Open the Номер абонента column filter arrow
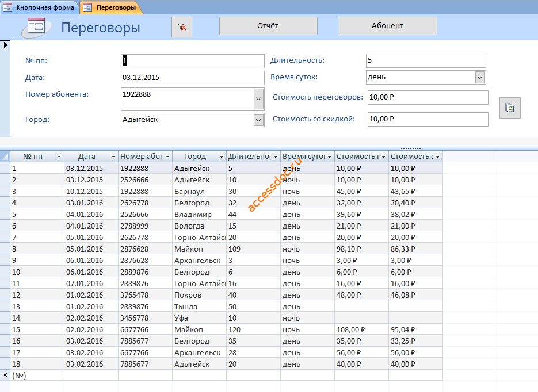The height and width of the screenshot is (392, 538). click(x=167, y=157)
